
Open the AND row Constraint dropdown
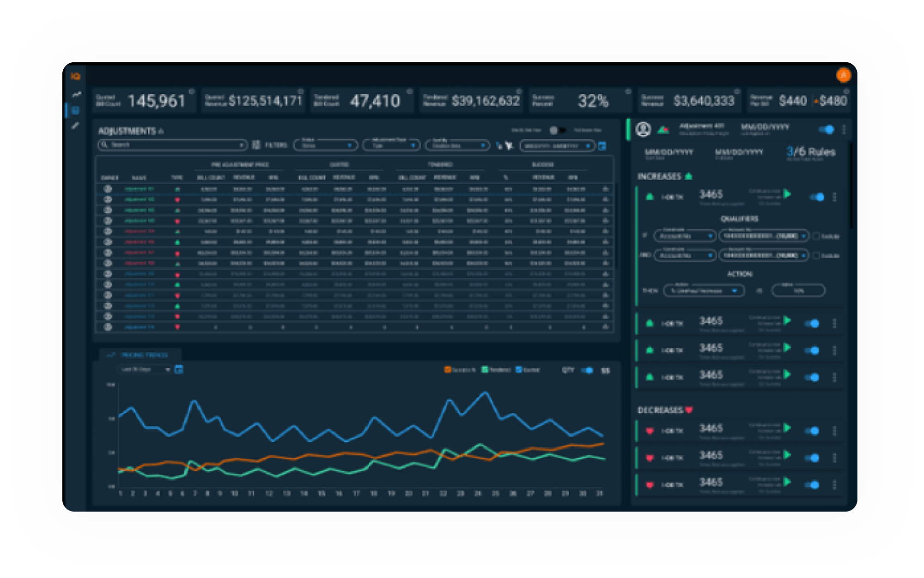(x=685, y=255)
